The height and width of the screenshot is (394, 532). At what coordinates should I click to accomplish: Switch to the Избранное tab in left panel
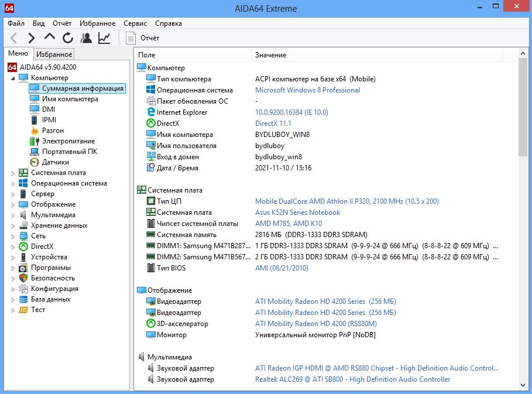point(54,54)
